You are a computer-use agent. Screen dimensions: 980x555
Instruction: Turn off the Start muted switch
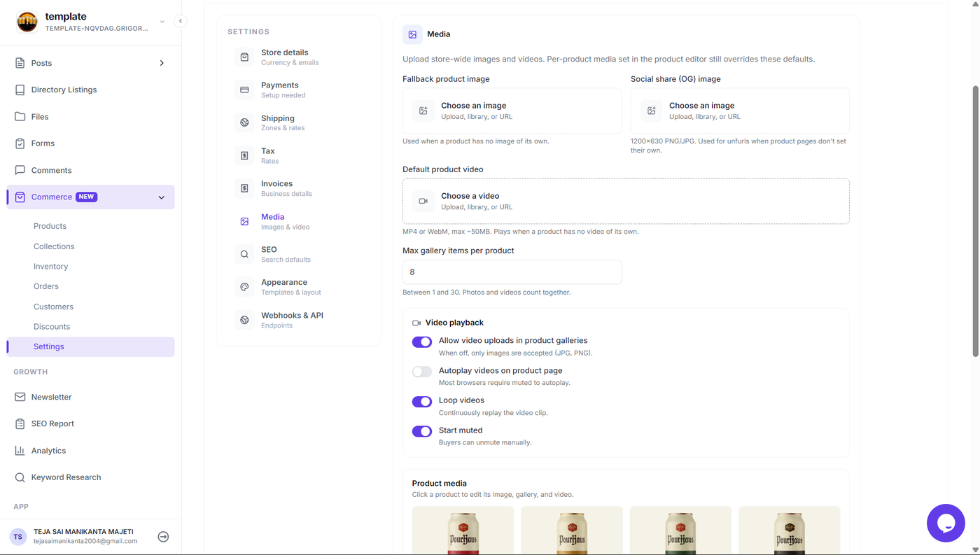(x=422, y=431)
